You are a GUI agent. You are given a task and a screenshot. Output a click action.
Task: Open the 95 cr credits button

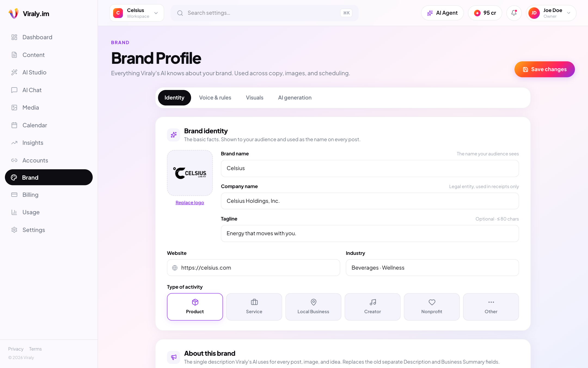485,13
